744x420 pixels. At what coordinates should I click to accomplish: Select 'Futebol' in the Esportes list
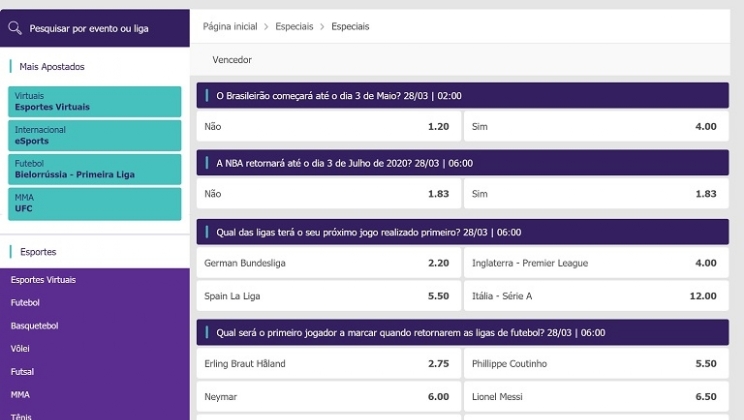[x=26, y=302]
